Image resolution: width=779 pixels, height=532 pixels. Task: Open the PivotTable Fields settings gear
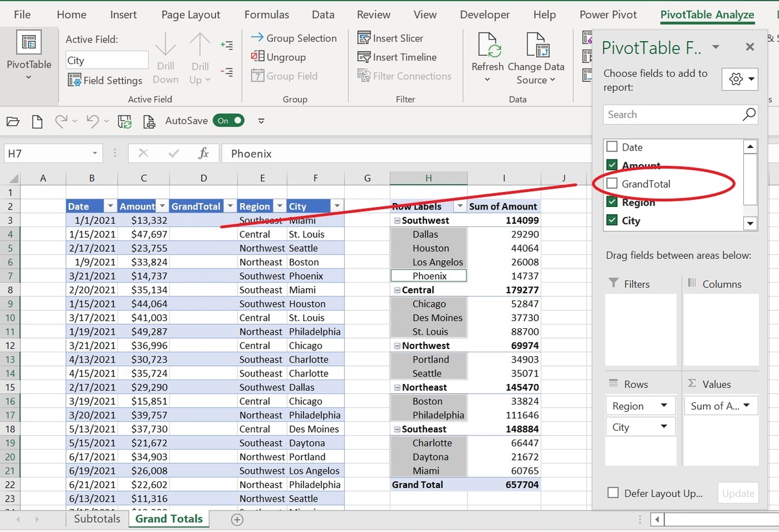(734, 77)
